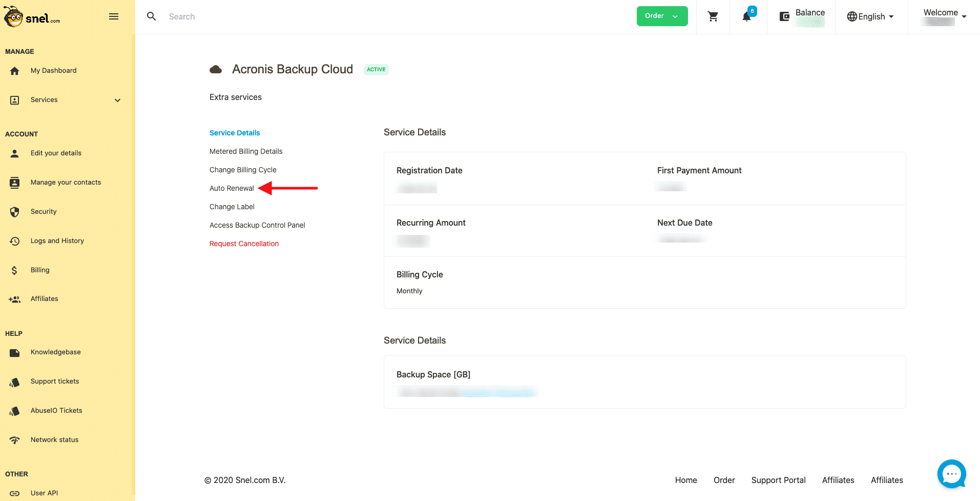Select the Service Details link
980x501 pixels.
pyautogui.click(x=235, y=133)
